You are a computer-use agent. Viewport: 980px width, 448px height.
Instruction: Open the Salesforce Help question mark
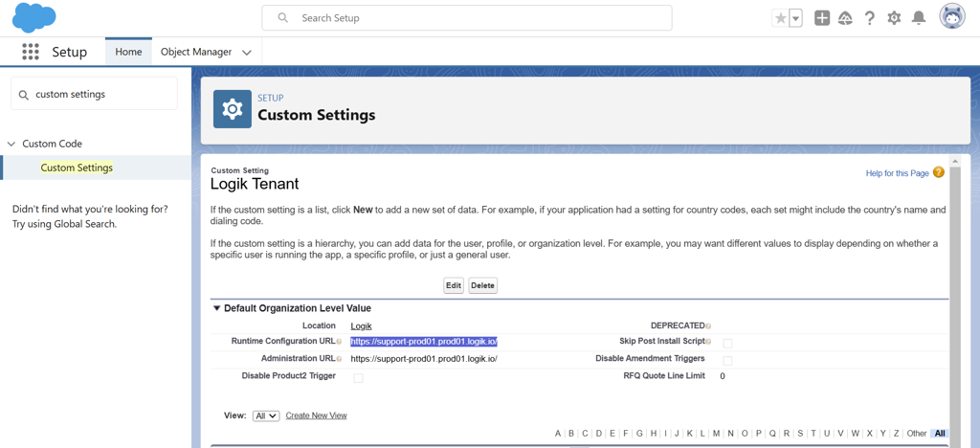pos(869,18)
